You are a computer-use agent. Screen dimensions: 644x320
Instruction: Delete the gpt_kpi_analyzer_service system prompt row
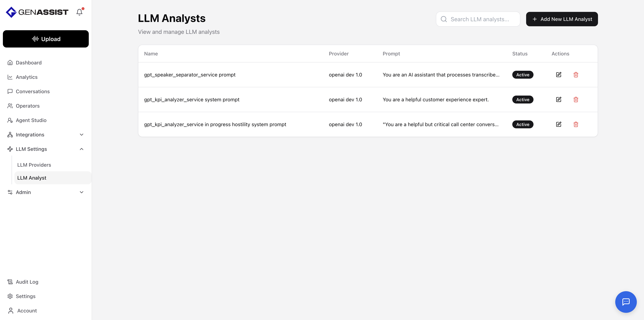pos(576,99)
